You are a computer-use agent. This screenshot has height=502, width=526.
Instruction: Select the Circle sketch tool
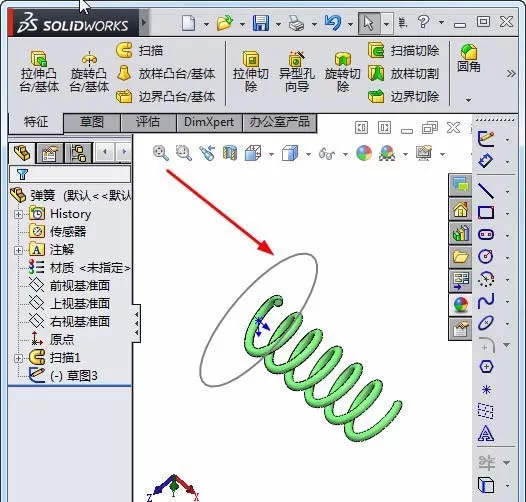coord(486,256)
